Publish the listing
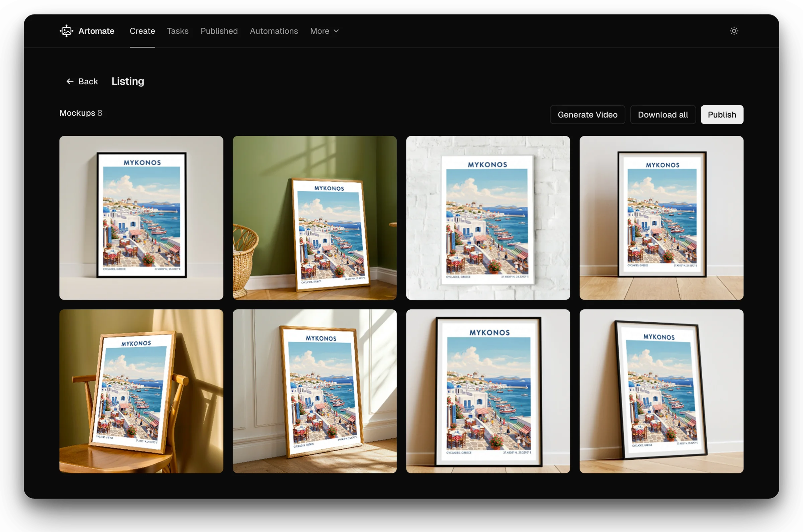803x532 pixels. click(722, 115)
